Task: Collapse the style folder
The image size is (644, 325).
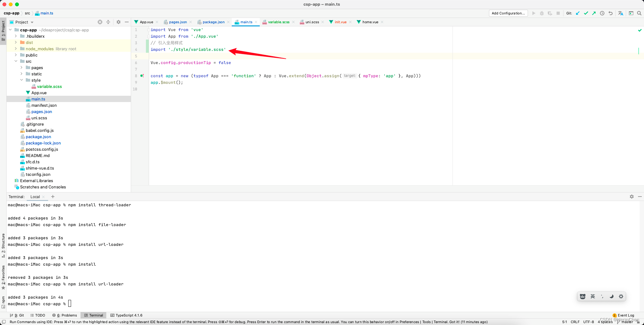Action: 22,80
